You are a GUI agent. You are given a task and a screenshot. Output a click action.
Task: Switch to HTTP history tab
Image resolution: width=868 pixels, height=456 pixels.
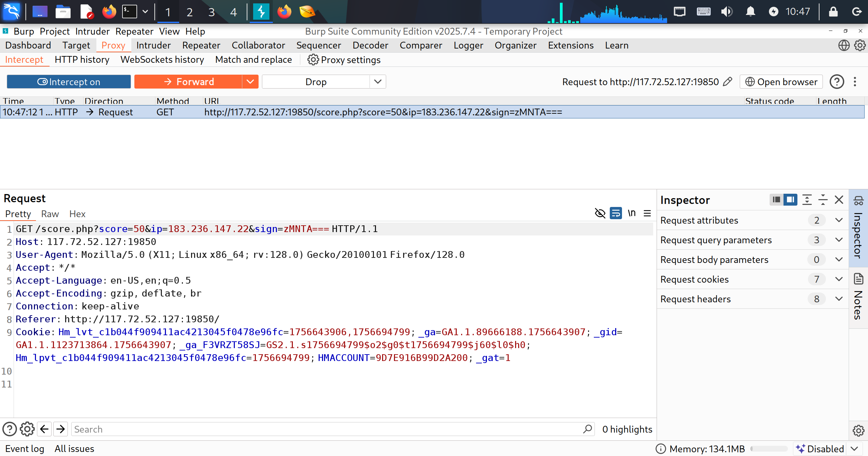(x=82, y=60)
